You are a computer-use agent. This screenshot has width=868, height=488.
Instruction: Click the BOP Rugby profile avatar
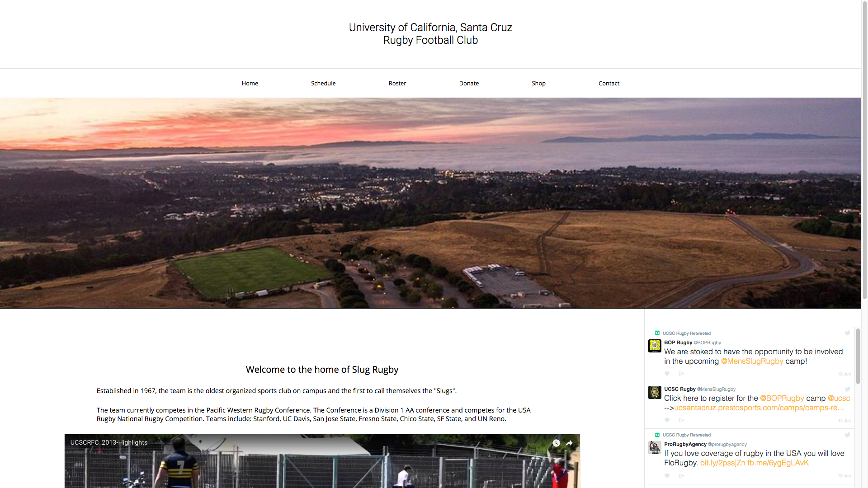pyautogui.click(x=655, y=346)
